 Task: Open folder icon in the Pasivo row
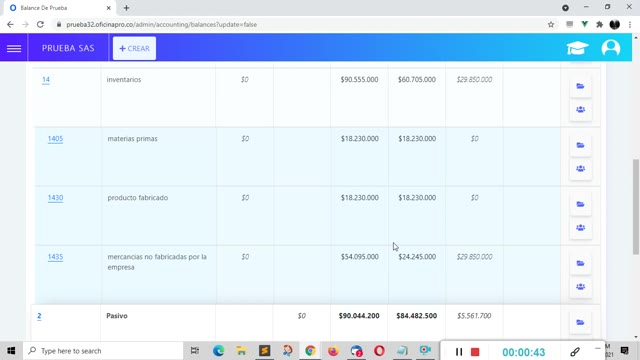pos(580,322)
